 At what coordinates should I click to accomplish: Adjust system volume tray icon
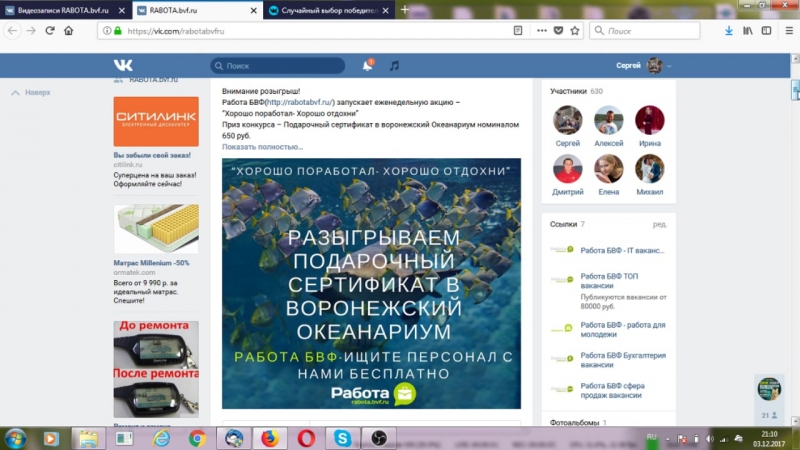[710, 439]
